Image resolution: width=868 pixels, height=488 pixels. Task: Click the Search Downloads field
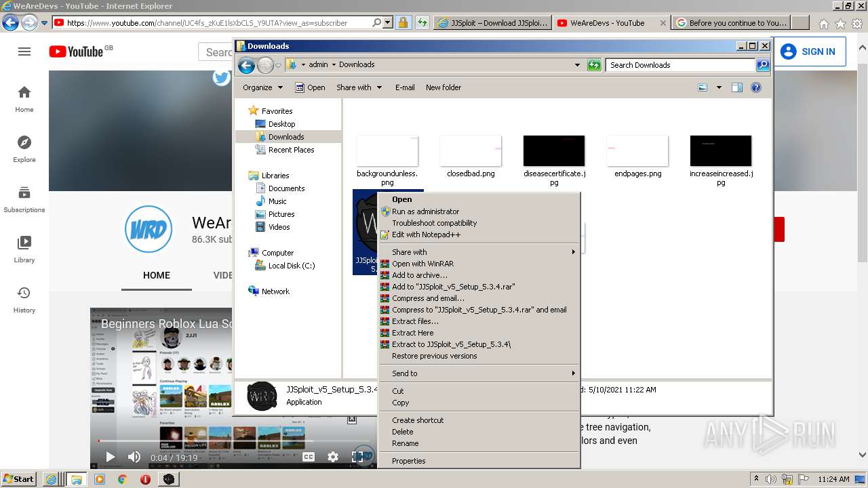[x=680, y=65]
